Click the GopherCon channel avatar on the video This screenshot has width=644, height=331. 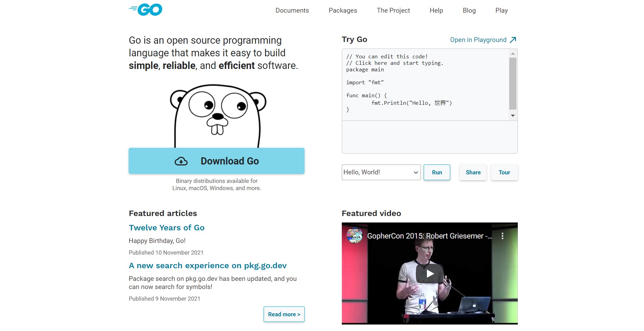(354, 236)
